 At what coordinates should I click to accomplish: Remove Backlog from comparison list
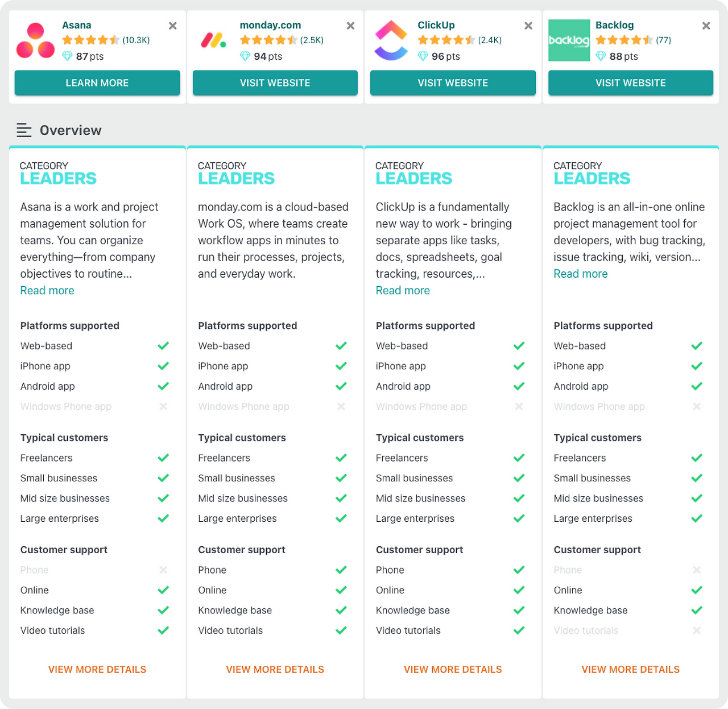point(706,26)
